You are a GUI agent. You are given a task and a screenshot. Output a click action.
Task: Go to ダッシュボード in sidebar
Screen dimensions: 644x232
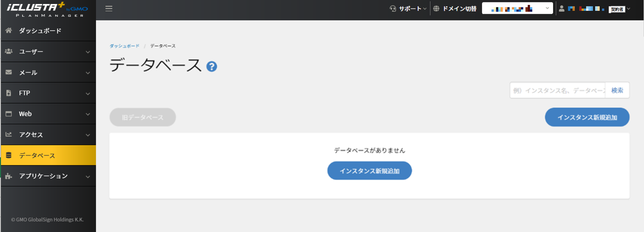(x=48, y=31)
